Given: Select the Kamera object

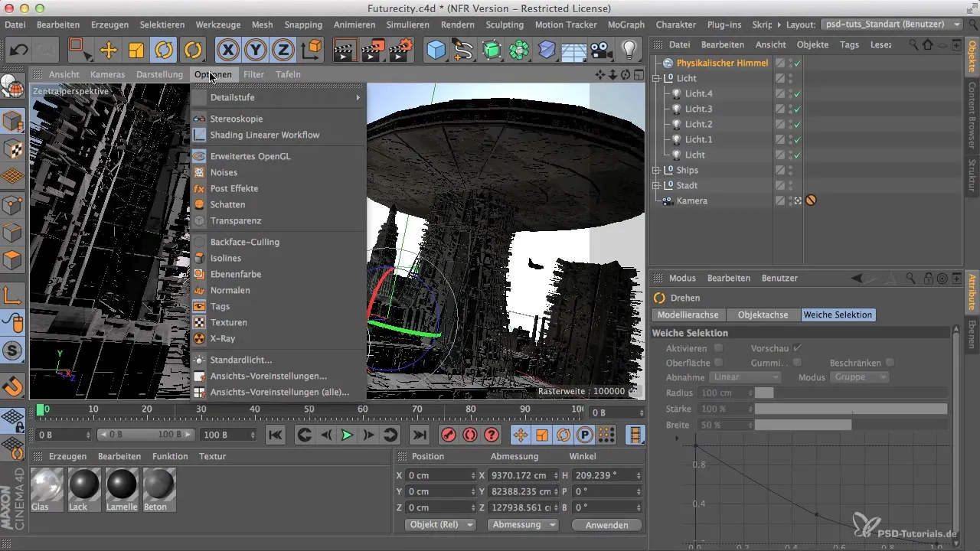Looking at the screenshot, I should tap(691, 201).
